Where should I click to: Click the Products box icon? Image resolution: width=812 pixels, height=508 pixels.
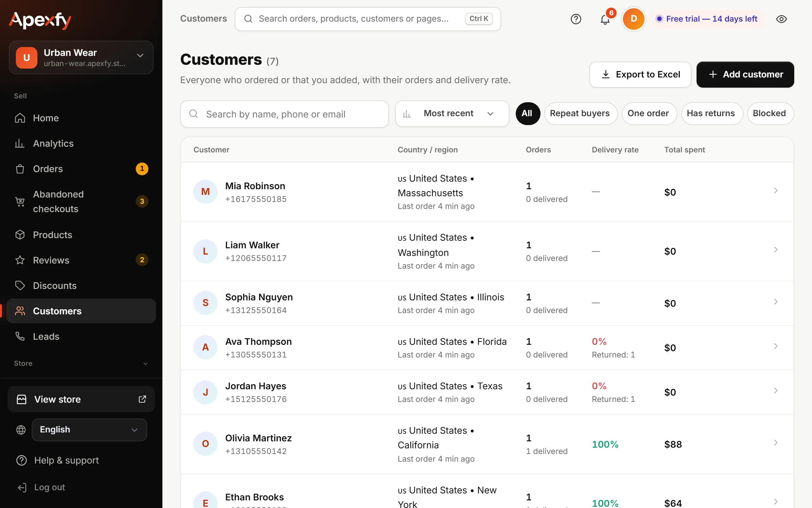point(20,235)
